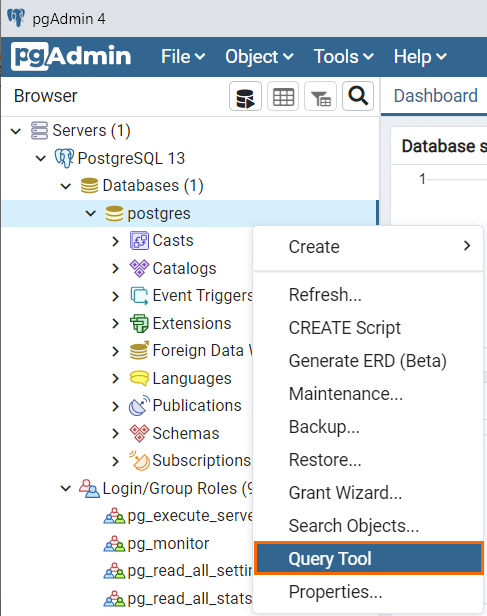487x616 pixels.
Task: Open the File menu
Action: pos(183,57)
